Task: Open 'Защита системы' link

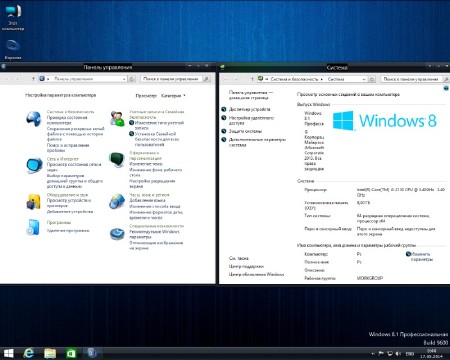Action: 245,131
